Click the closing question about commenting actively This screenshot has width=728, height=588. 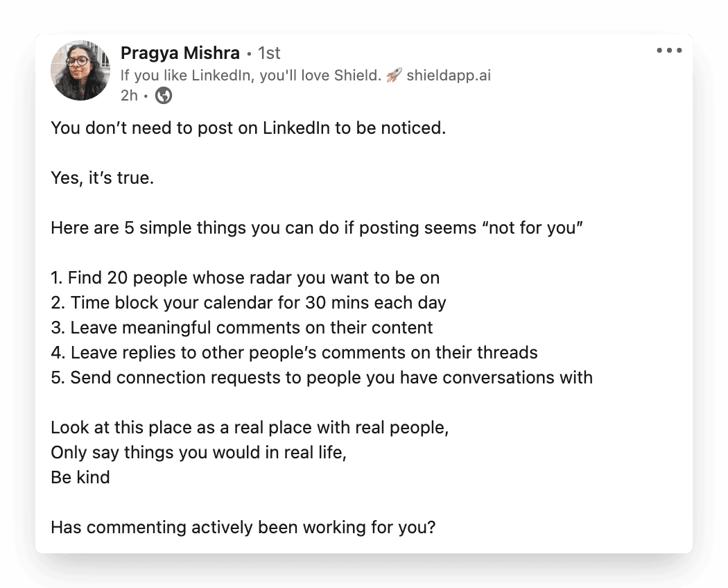point(243,527)
